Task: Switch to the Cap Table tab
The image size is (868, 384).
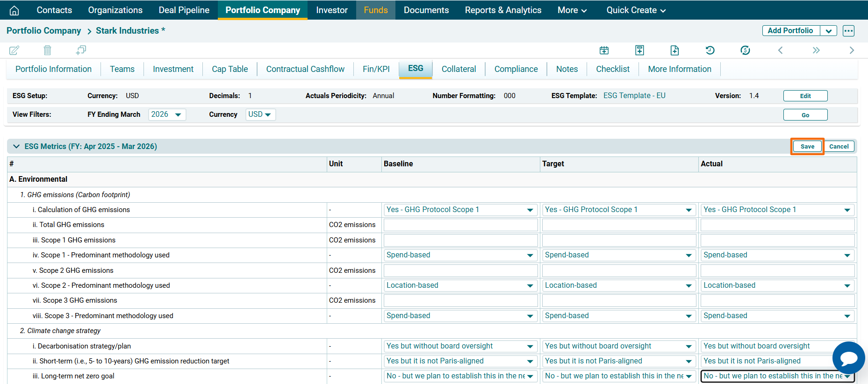Action: [x=230, y=69]
